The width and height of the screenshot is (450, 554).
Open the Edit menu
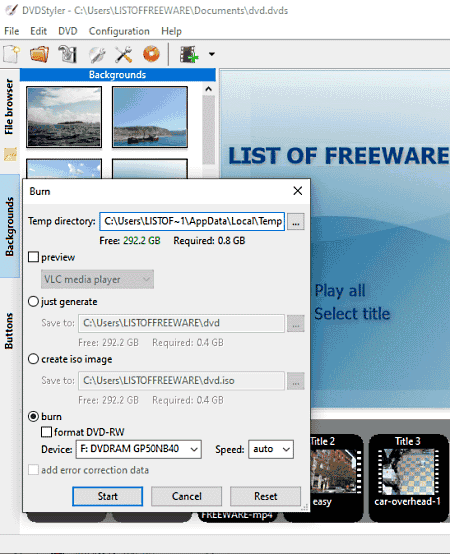pos(39,31)
